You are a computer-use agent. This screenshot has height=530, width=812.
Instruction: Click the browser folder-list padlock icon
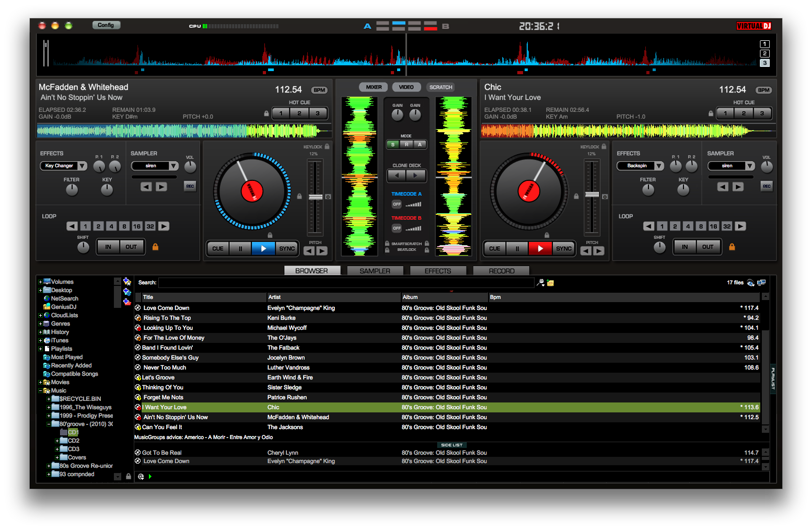(x=129, y=476)
